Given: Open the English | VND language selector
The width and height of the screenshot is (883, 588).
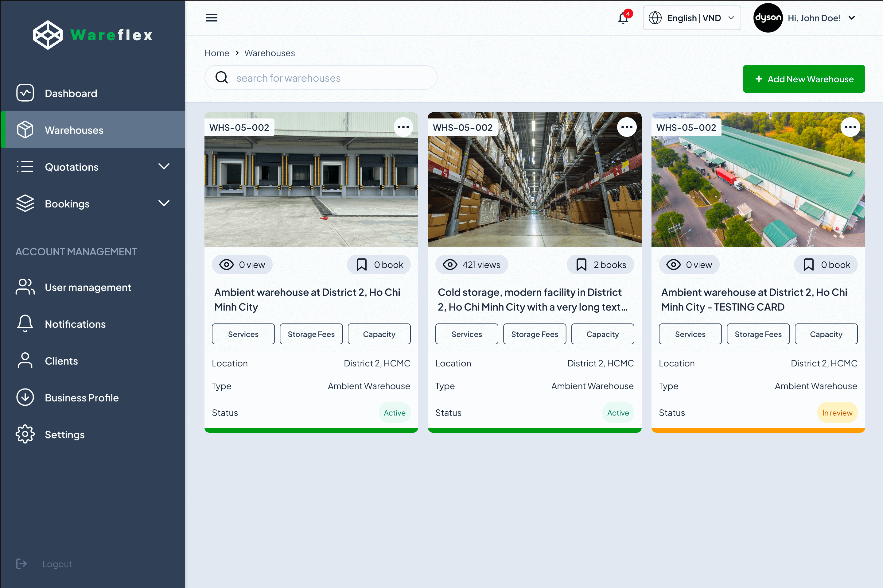Looking at the screenshot, I should point(691,17).
